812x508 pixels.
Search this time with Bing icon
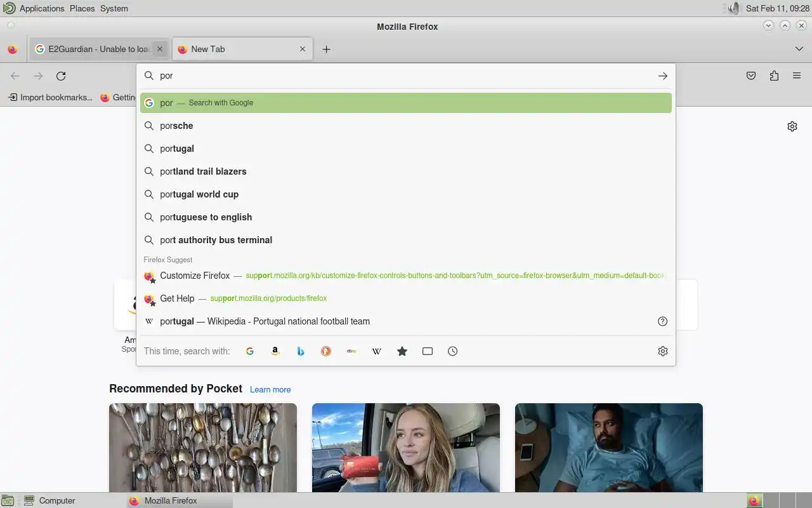pyautogui.click(x=301, y=351)
